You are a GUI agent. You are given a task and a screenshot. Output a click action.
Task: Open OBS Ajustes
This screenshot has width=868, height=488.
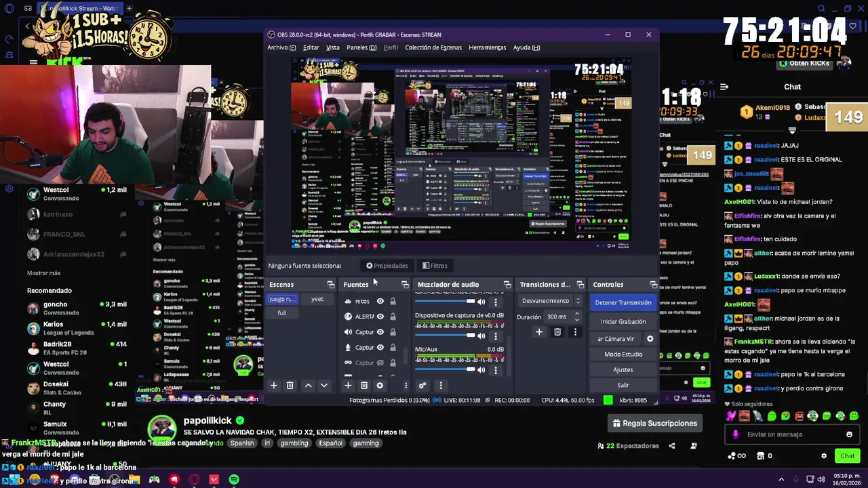tap(623, 370)
